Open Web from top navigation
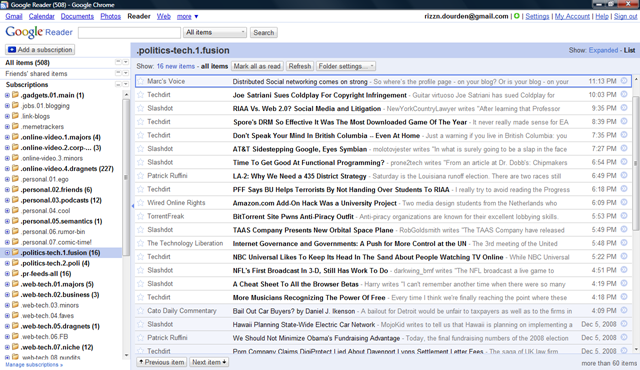Image resolution: width=640 pixels, height=370 pixels. tap(164, 16)
